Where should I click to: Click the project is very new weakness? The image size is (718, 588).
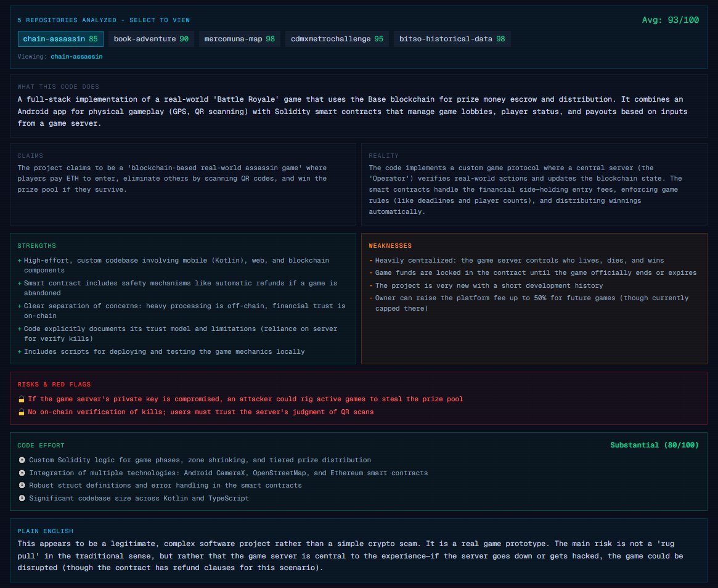[x=489, y=285]
